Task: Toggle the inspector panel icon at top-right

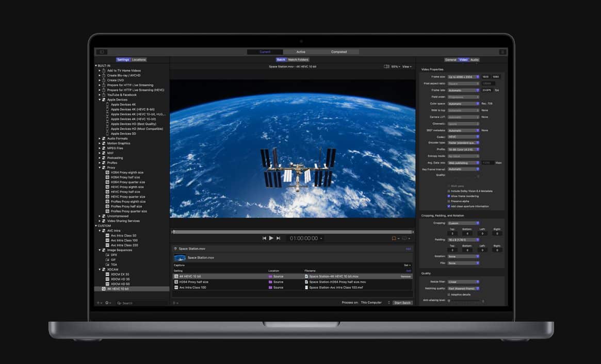Action: (502, 52)
